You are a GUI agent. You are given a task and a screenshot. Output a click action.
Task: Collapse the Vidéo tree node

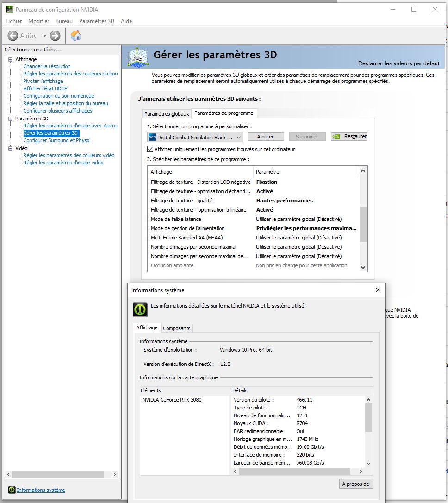(x=11, y=148)
